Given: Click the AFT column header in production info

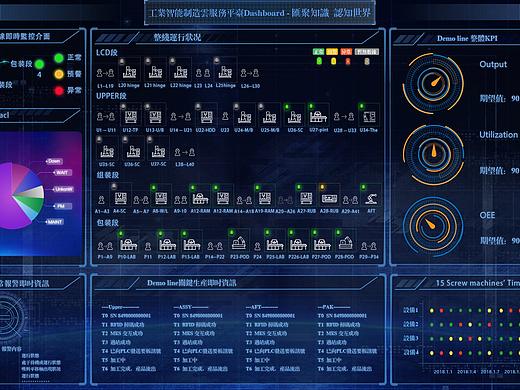Looking at the screenshot, I should [x=262, y=307].
